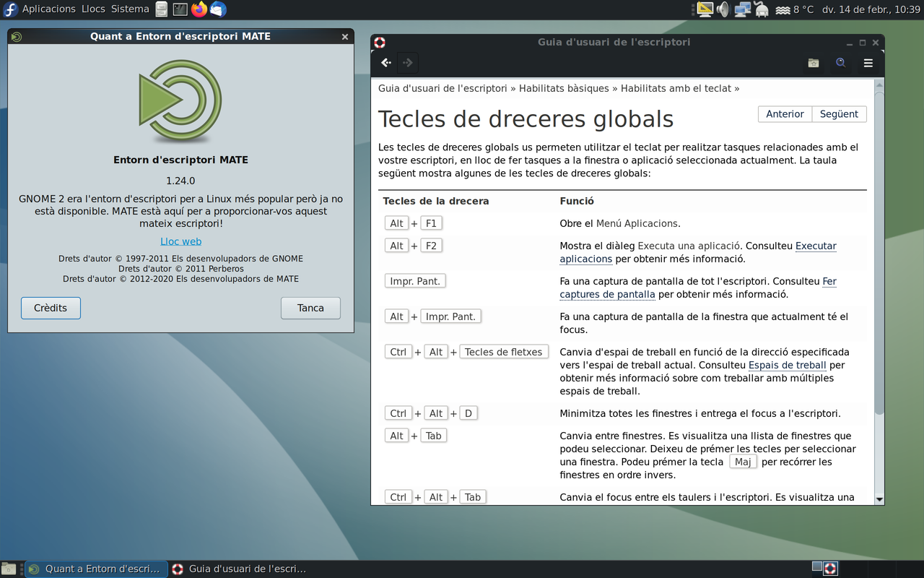
Task: Open search in the help viewer
Action: click(x=841, y=63)
